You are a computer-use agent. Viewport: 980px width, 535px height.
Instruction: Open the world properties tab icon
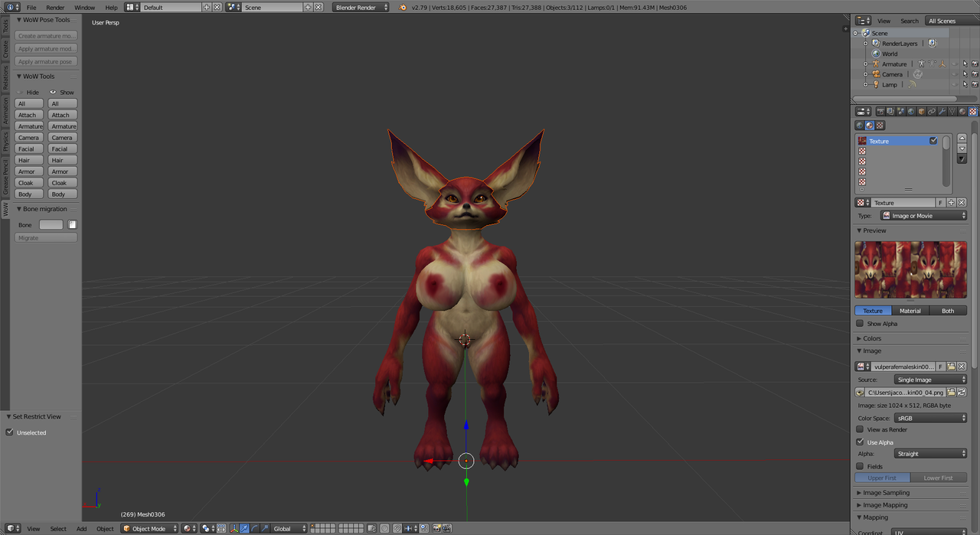tap(911, 112)
